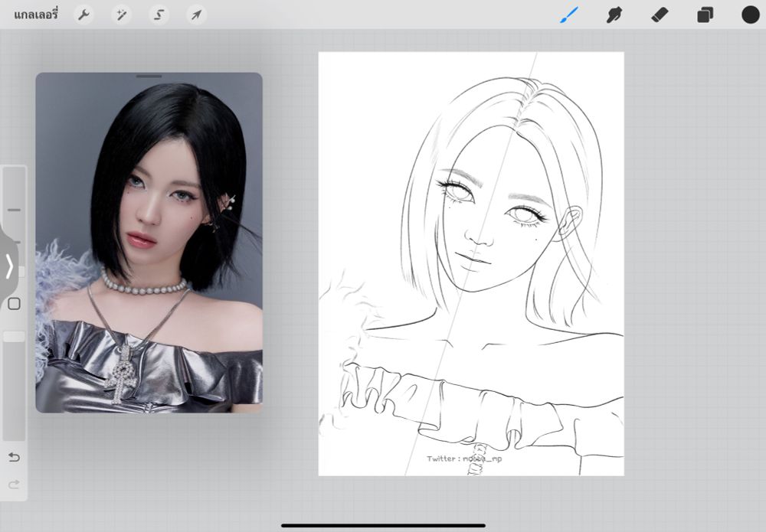Tap the brush size slider
Image resolution: width=766 pixels, height=532 pixels.
point(14,222)
